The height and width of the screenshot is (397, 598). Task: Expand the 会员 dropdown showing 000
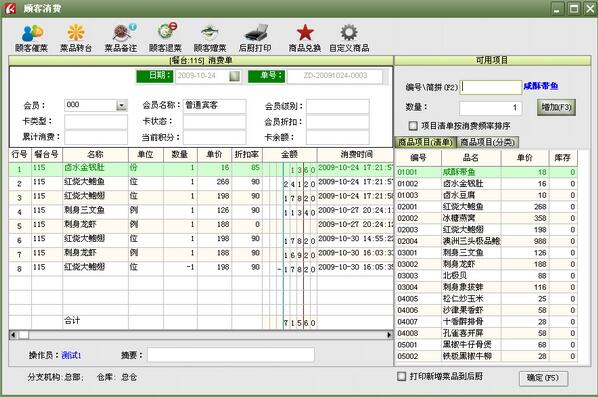coord(121,105)
